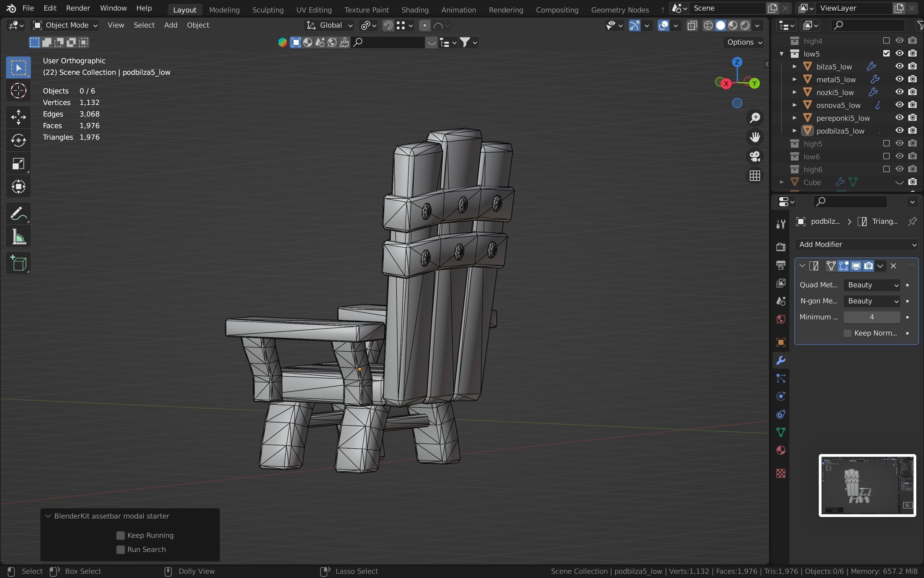Disable render for nozki5_low camera icon

[912, 92]
